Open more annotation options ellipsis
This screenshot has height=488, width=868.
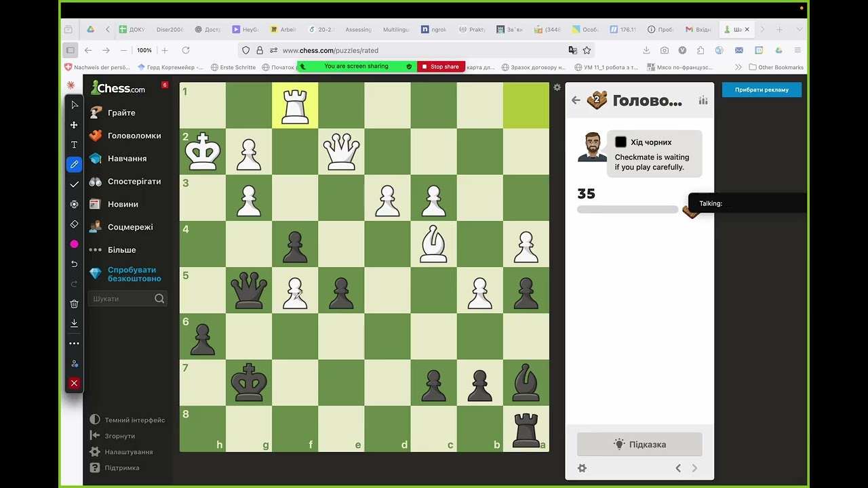tap(75, 344)
